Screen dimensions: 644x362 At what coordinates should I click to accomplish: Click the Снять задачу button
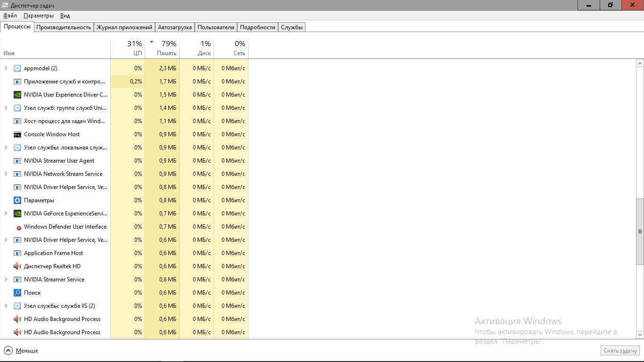click(x=620, y=351)
